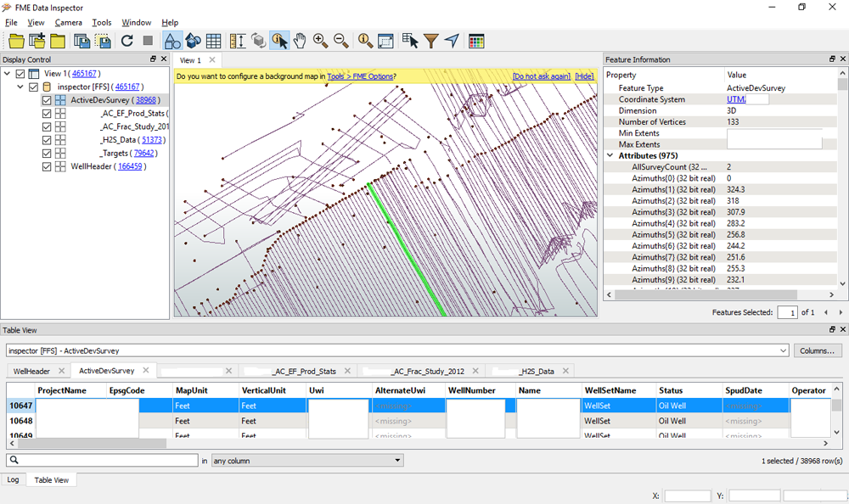Toggle the _AC_EF_Prod_Stats layer checkbox

click(x=47, y=113)
